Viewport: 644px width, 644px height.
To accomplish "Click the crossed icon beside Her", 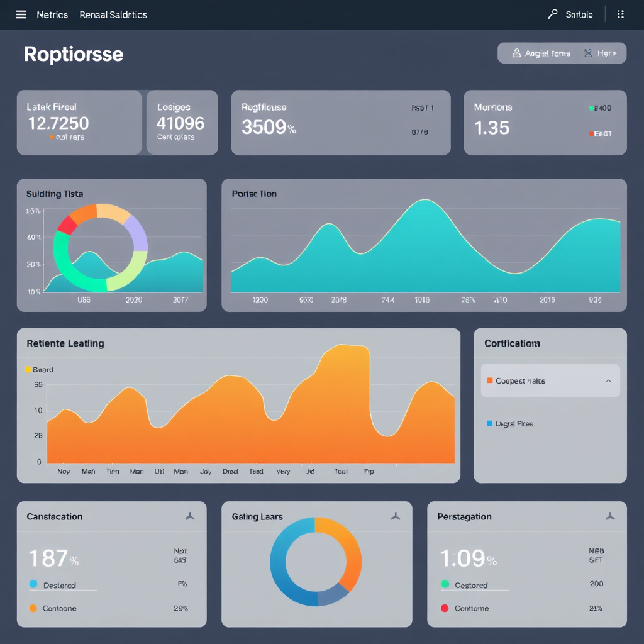I will [x=588, y=53].
